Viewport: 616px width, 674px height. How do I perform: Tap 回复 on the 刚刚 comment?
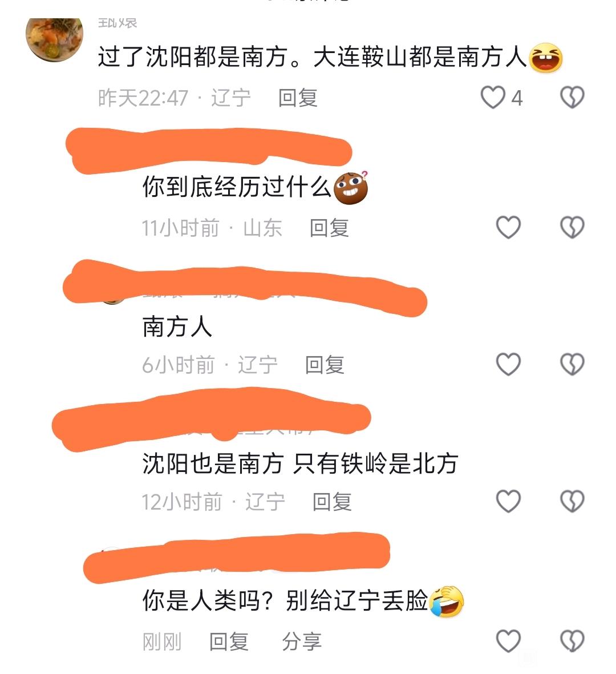[x=229, y=642]
